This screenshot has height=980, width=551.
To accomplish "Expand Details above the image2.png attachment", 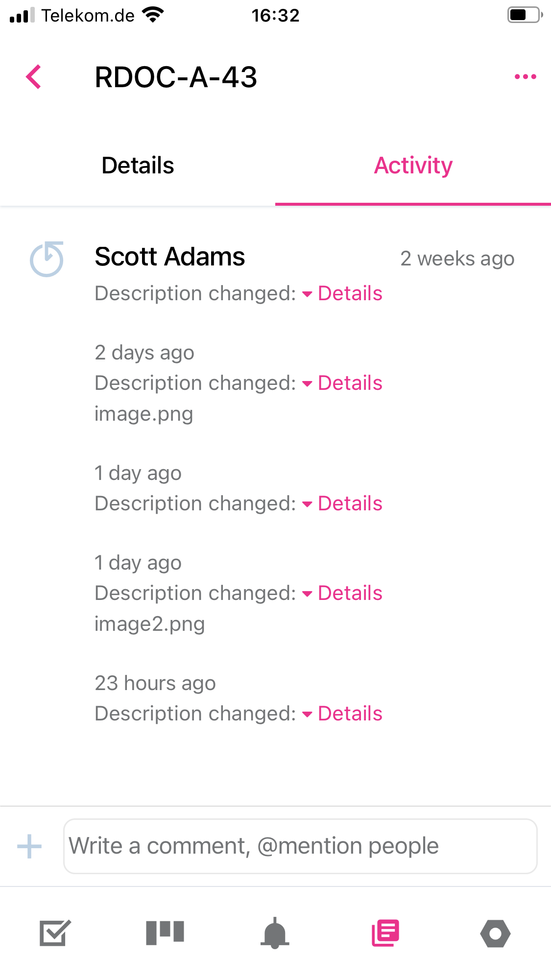I will pos(350,593).
